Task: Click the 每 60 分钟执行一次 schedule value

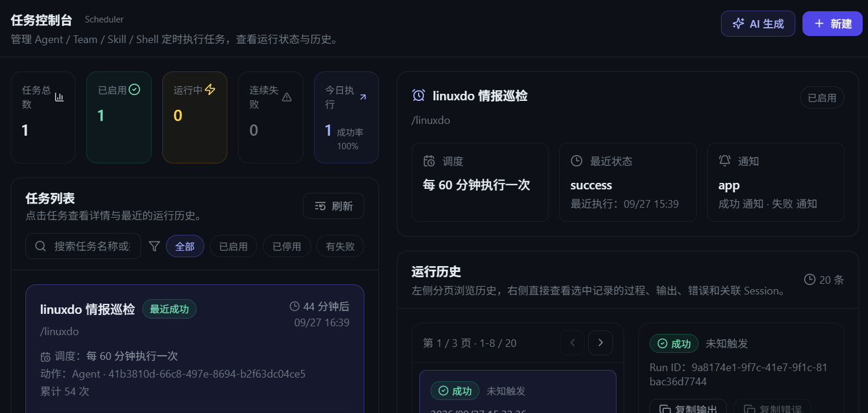Action: [477, 185]
